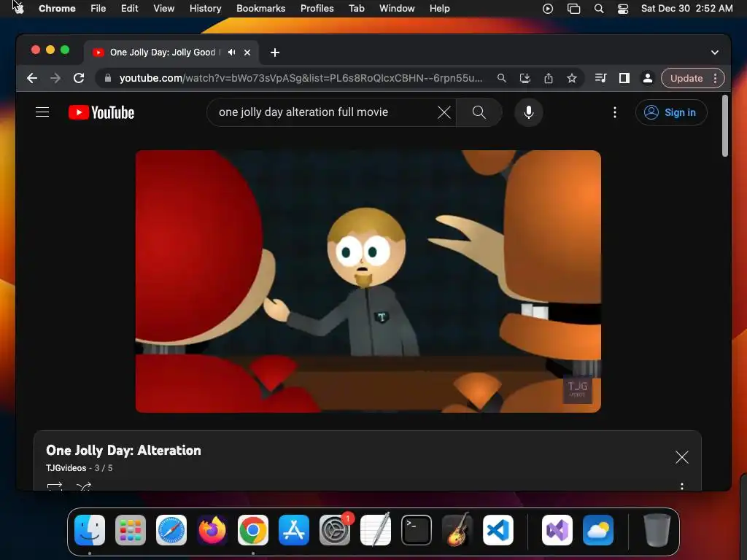Toggle shuffle playlist button
The image size is (747, 560).
point(84,486)
